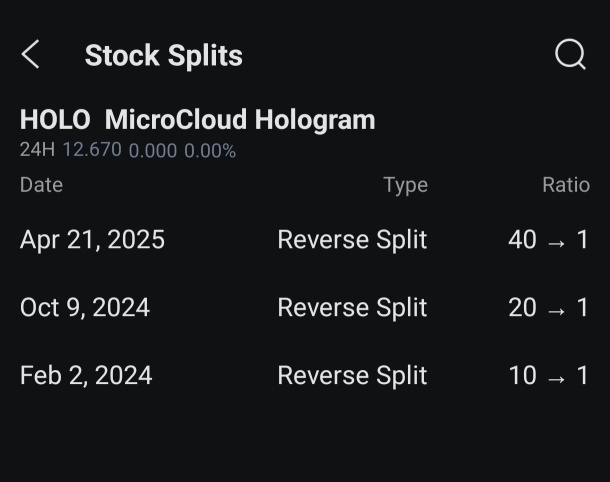Sort by the Type column header
610x482 pixels.
(x=406, y=186)
